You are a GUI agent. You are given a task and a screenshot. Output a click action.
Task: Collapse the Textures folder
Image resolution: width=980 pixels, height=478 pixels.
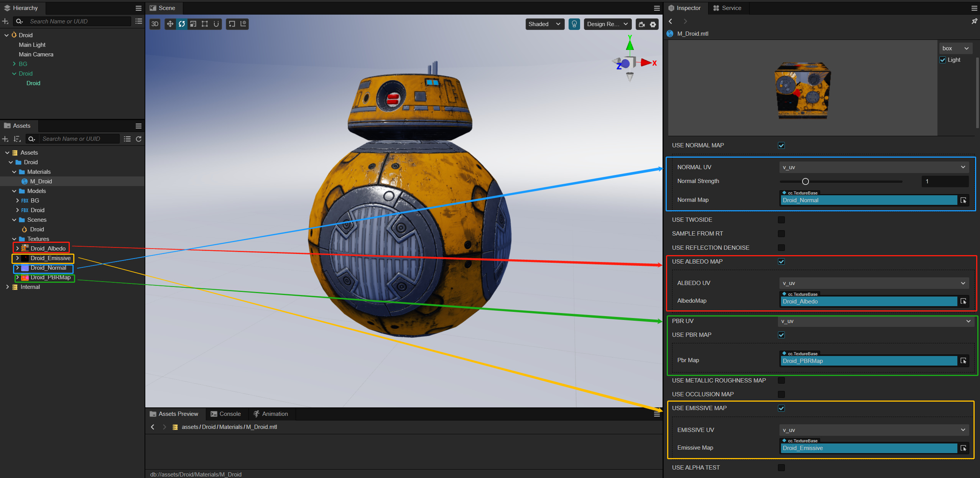14,239
